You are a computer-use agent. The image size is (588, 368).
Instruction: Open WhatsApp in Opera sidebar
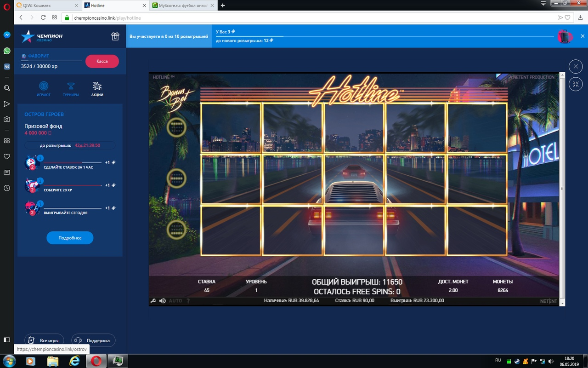[x=7, y=51]
